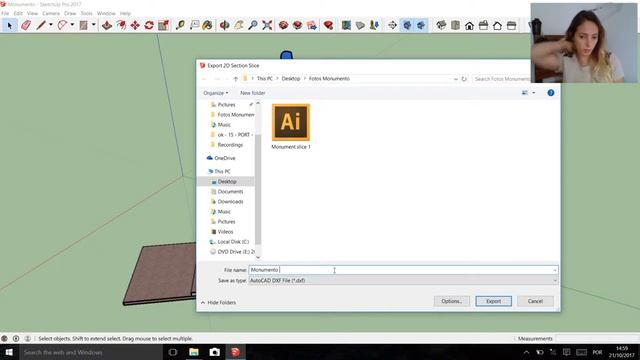Switch to the Top view icon
640x360 pixels.
click(x=456, y=26)
